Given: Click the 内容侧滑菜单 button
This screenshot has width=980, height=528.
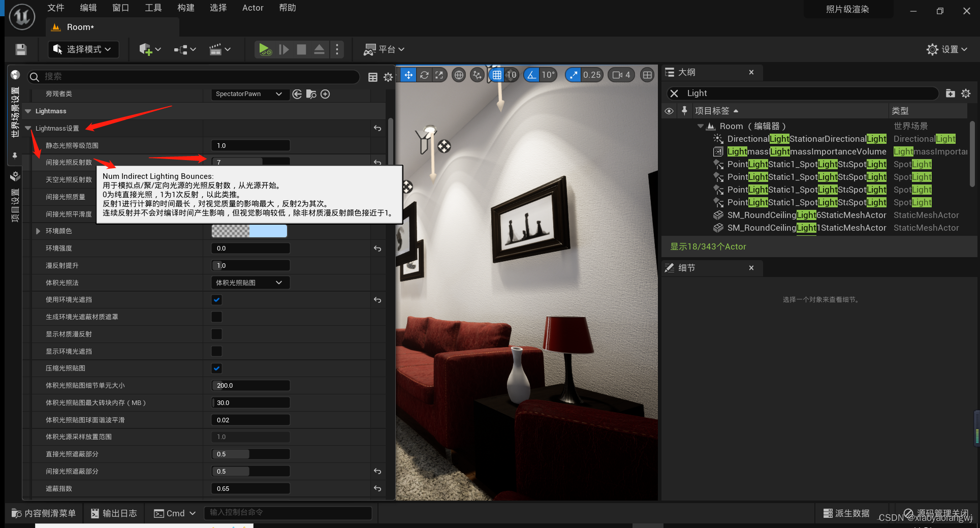Looking at the screenshot, I should click(x=44, y=513).
